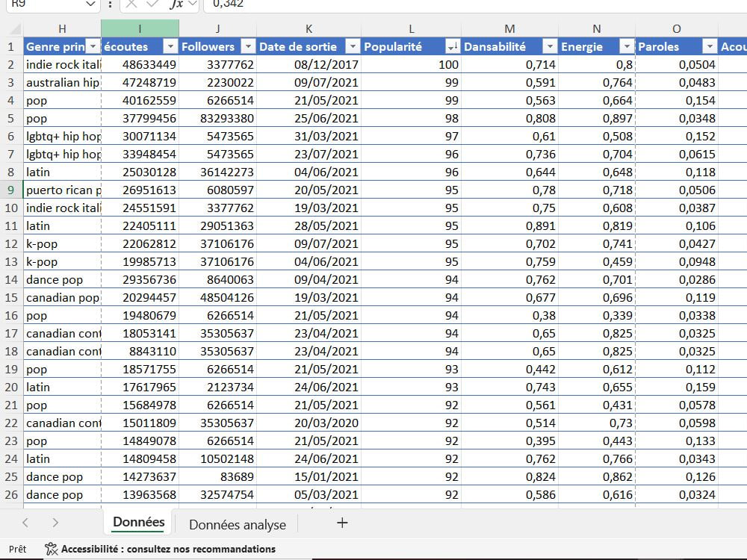Open filter dropdown for Energie column
Screen dimensions: 747x560
(x=627, y=46)
